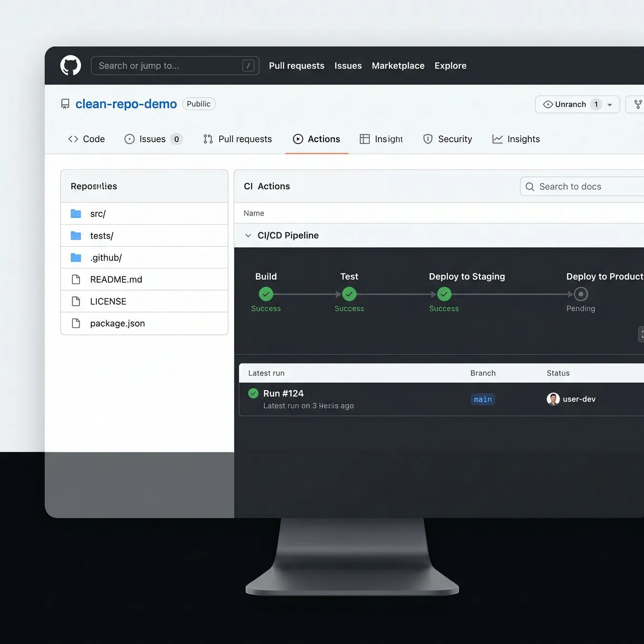Open the LICENSE file
The image size is (644, 644).
click(x=144, y=301)
